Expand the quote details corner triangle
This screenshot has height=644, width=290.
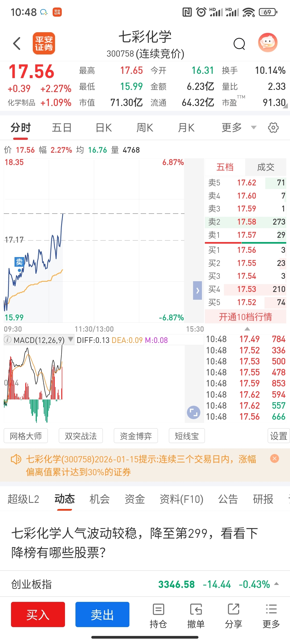[x=285, y=106]
